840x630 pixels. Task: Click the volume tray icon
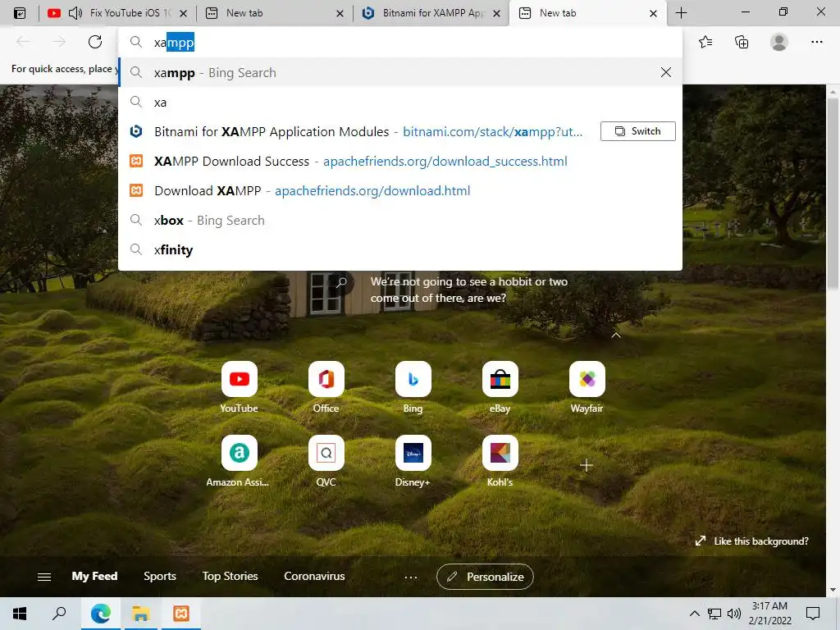tap(734, 614)
